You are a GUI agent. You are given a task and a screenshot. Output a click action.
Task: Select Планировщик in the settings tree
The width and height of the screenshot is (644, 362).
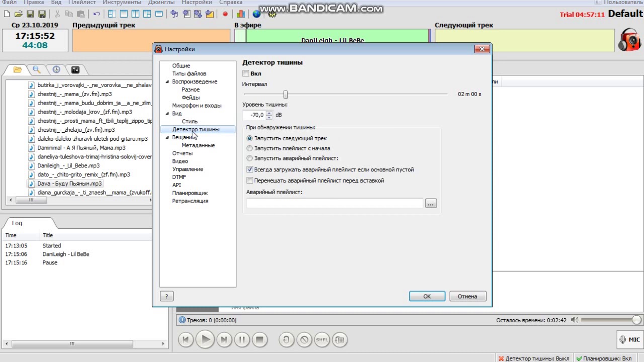coord(190,193)
